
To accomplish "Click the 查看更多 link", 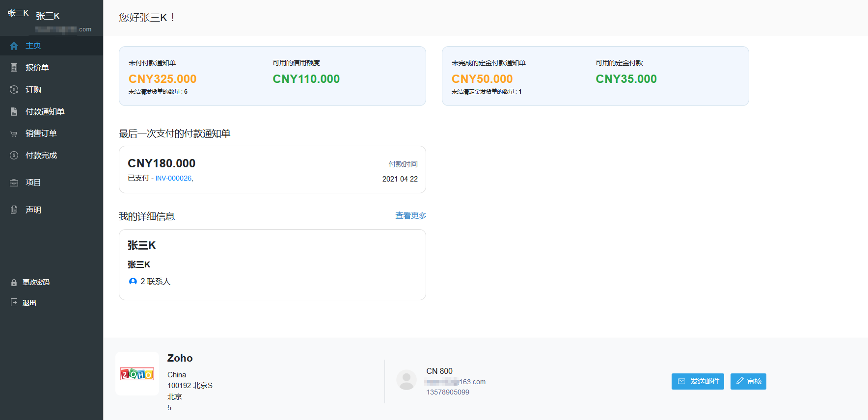I will (x=410, y=216).
